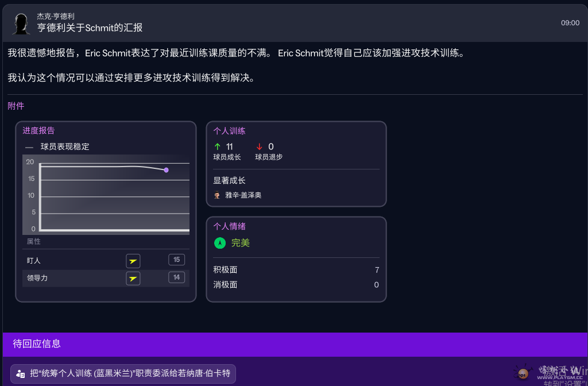This screenshot has height=386, width=588.
Task: Open the 个人训练 panel heading
Action: click(229, 130)
